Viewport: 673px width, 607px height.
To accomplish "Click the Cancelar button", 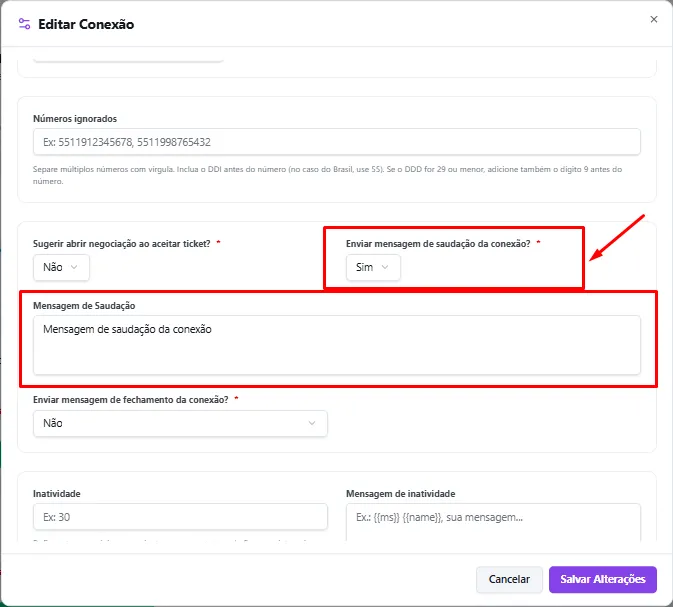I will pyautogui.click(x=509, y=580).
